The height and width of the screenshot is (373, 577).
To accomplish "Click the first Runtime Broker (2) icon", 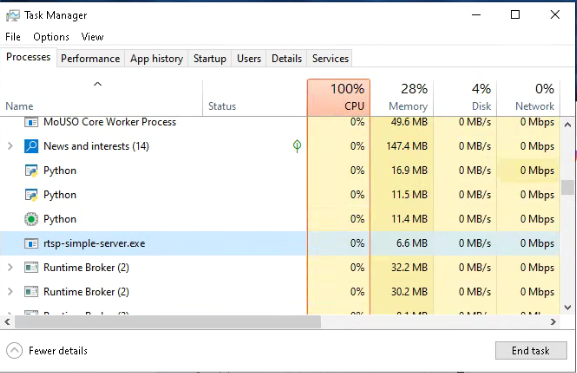I will pos(31,267).
